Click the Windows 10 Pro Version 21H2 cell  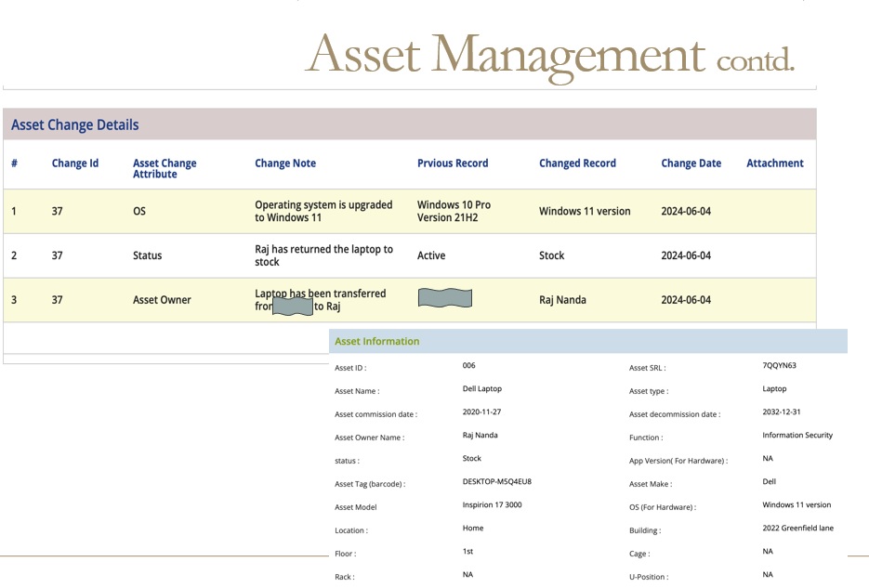[x=454, y=211]
